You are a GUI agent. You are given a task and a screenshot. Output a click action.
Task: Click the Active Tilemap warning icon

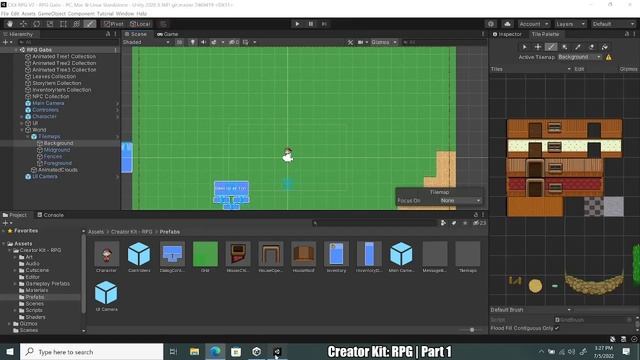[609, 57]
